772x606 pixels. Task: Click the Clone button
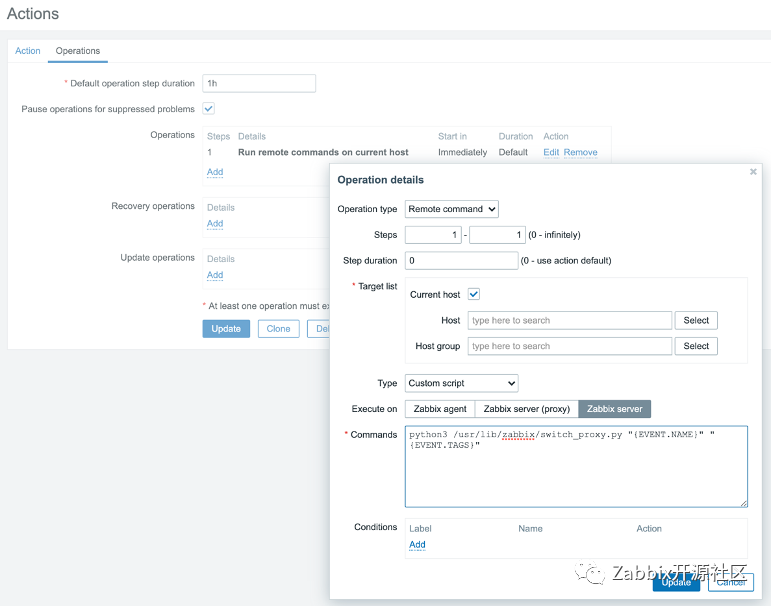pyautogui.click(x=278, y=329)
